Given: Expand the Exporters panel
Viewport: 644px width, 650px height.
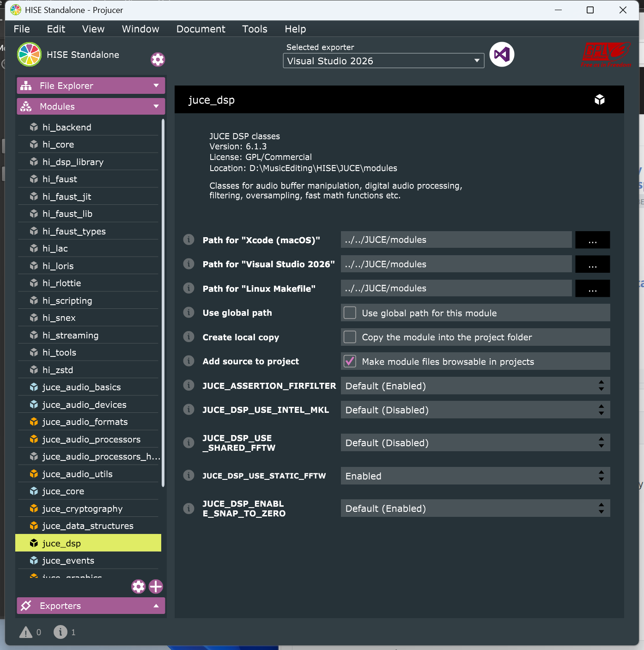Looking at the screenshot, I should [91, 606].
